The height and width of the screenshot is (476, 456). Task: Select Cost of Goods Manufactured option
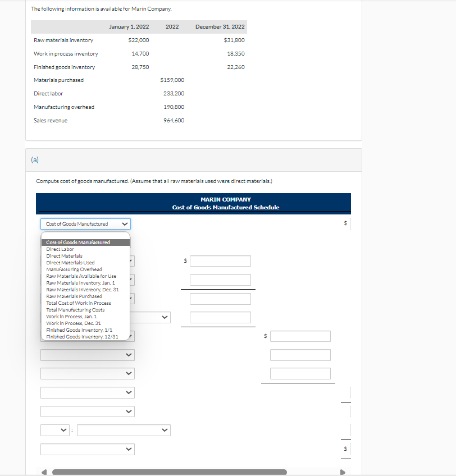tap(86, 242)
